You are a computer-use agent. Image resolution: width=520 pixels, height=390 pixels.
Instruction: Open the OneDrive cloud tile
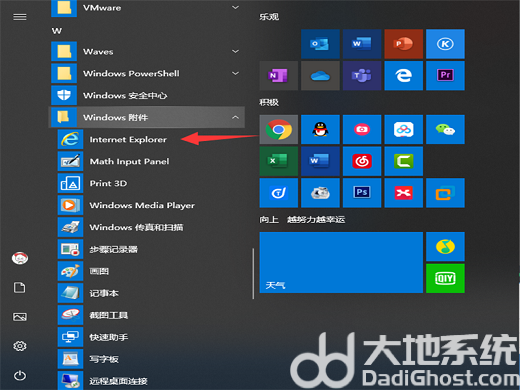[320, 75]
